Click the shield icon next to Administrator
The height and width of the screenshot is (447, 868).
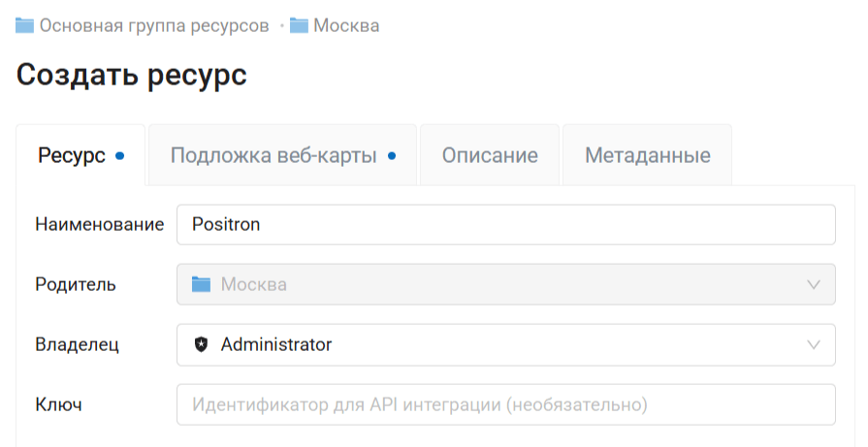pyautogui.click(x=201, y=344)
